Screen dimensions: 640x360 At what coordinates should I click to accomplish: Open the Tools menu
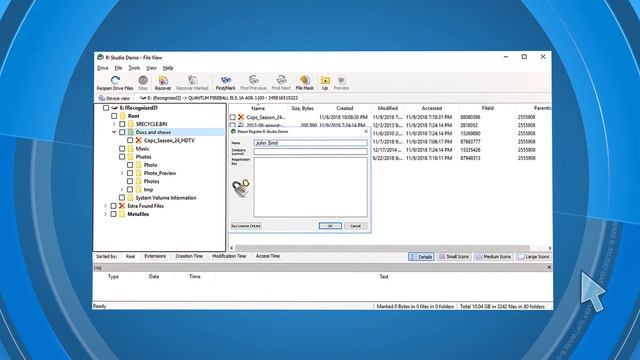(134, 68)
